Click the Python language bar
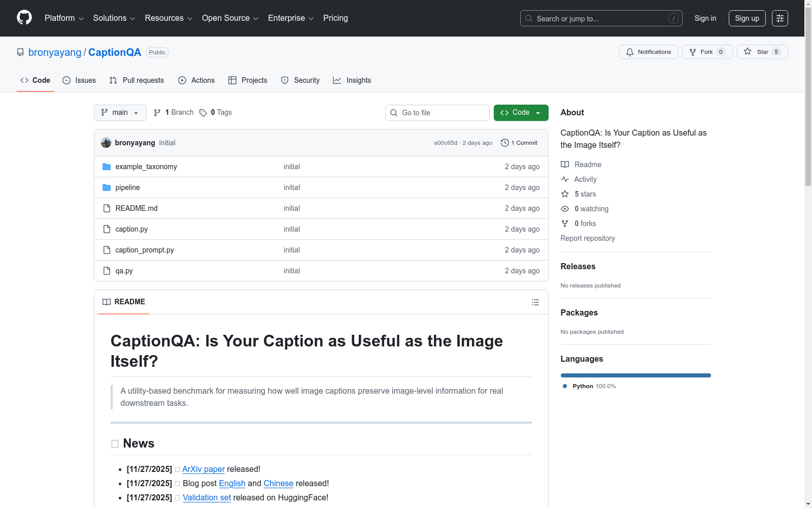 [635, 375]
